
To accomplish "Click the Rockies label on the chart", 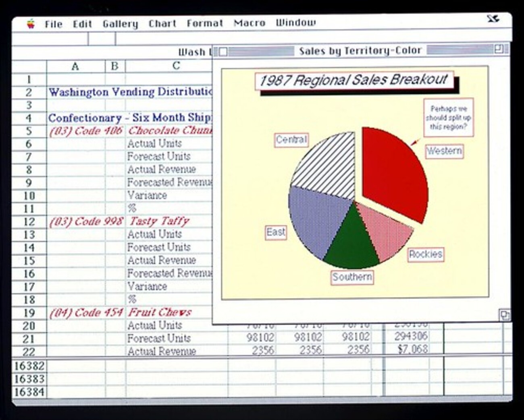I will point(426,254).
